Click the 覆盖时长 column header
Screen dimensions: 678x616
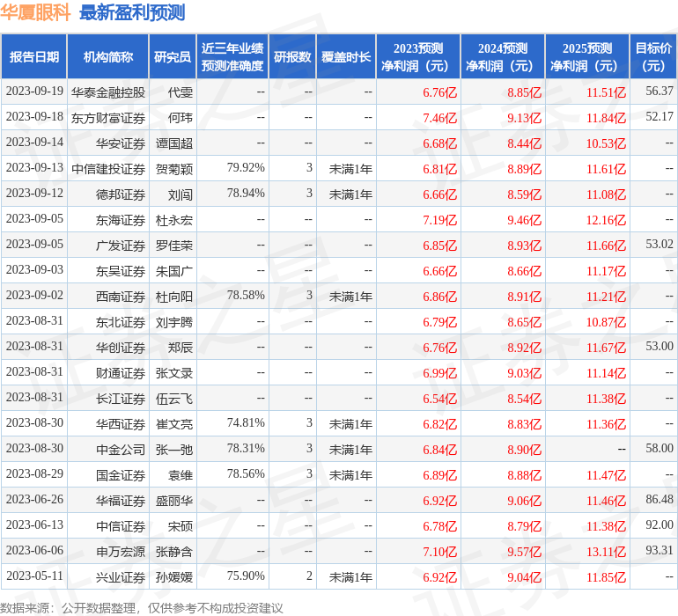[x=346, y=57]
